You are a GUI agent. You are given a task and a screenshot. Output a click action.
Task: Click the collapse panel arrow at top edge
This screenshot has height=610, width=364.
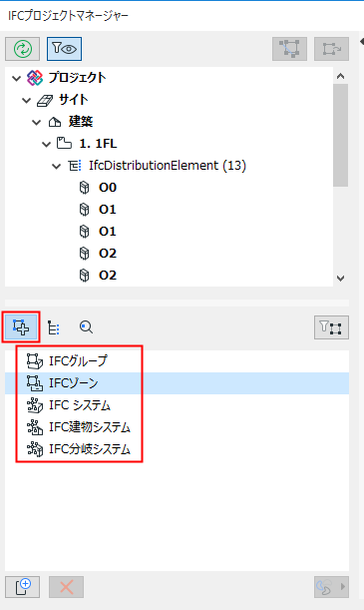[x=362, y=41]
